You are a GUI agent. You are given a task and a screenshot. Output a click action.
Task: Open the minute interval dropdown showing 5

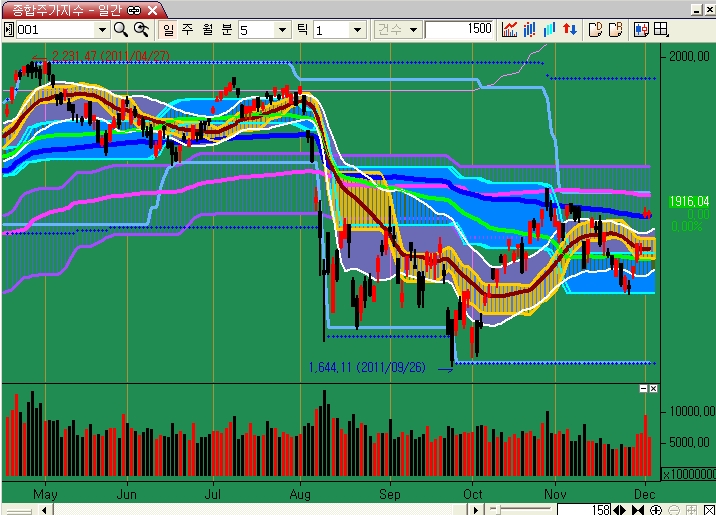click(282, 30)
